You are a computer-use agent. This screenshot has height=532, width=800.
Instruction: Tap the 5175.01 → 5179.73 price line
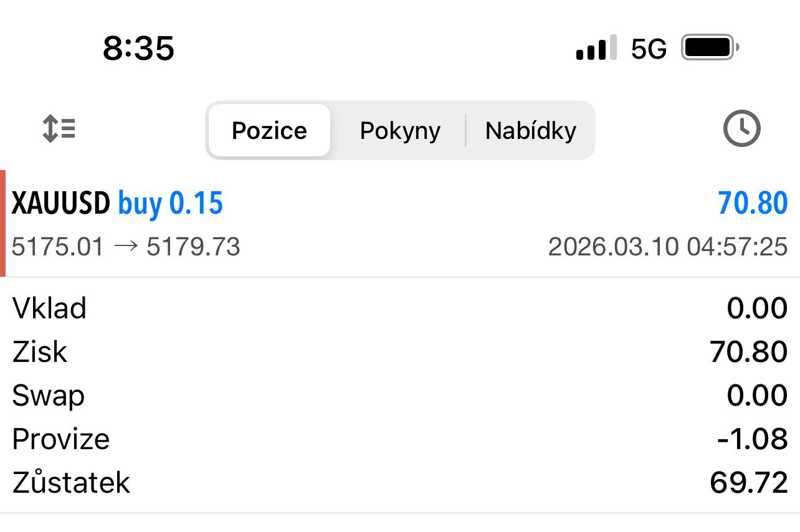pyautogui.click(x=126, y=247)
